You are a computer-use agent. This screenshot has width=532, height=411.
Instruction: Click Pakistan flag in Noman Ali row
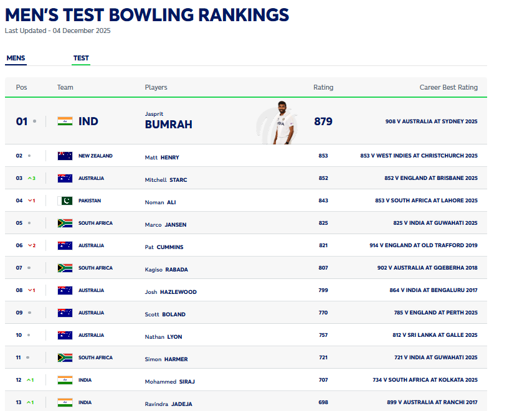point(65,201)
